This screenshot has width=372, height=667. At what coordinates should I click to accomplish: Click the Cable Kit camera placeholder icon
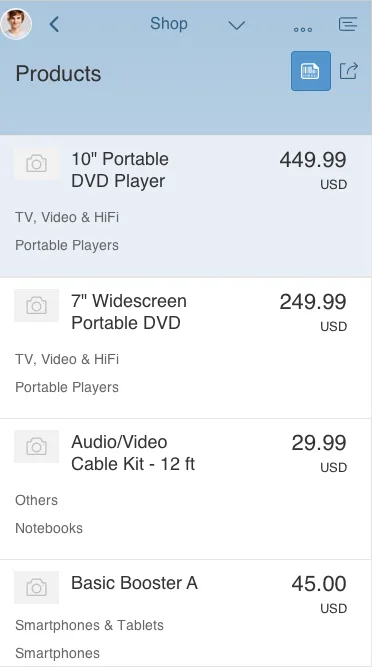tap(37, 447)
